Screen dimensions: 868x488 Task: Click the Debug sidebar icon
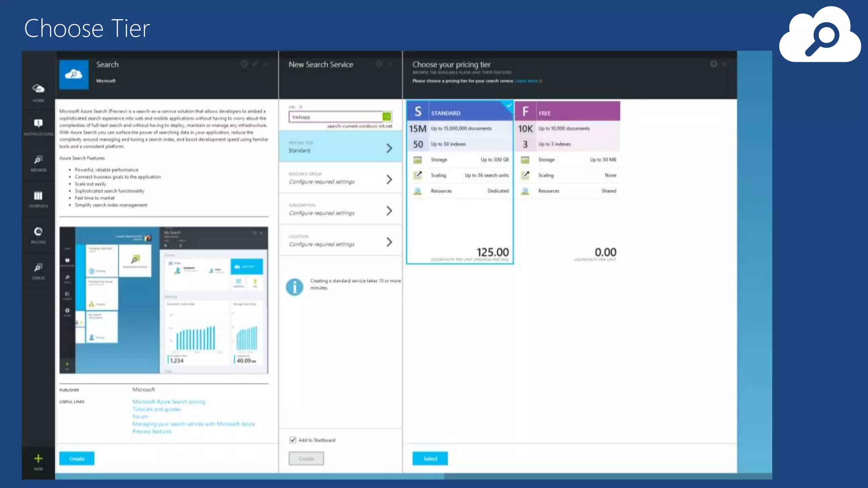(x=38, y=269)
